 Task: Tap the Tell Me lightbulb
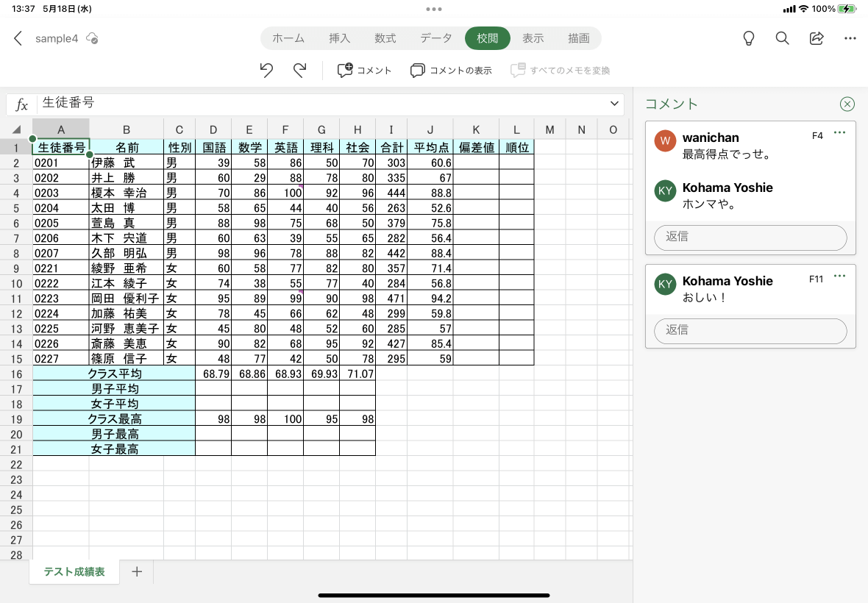coord(748,38)
